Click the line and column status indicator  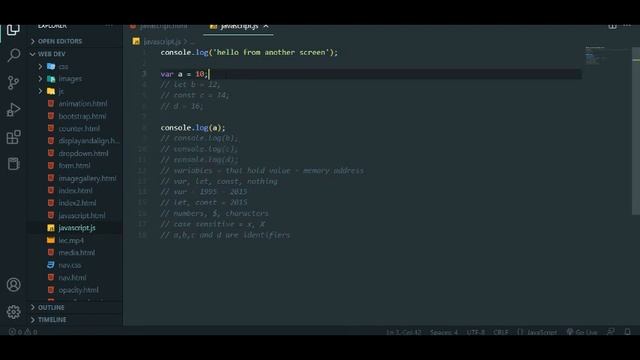404,332
